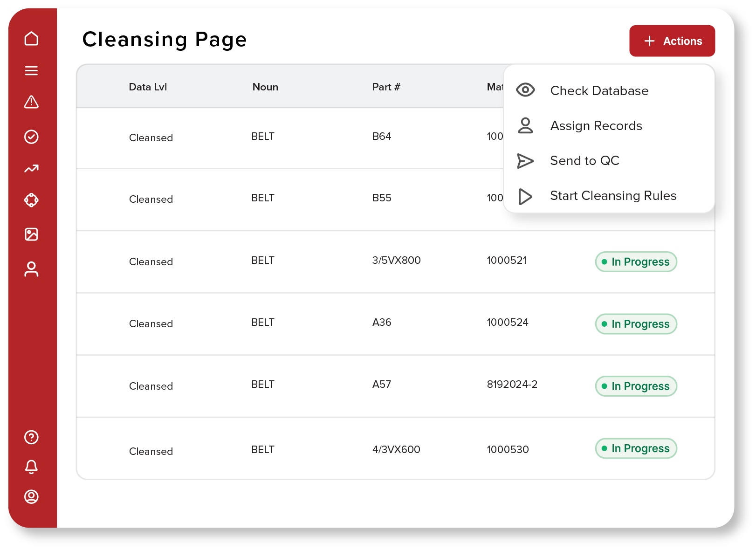Click the circular nodes icon in sidebar

tap(31, 200)
